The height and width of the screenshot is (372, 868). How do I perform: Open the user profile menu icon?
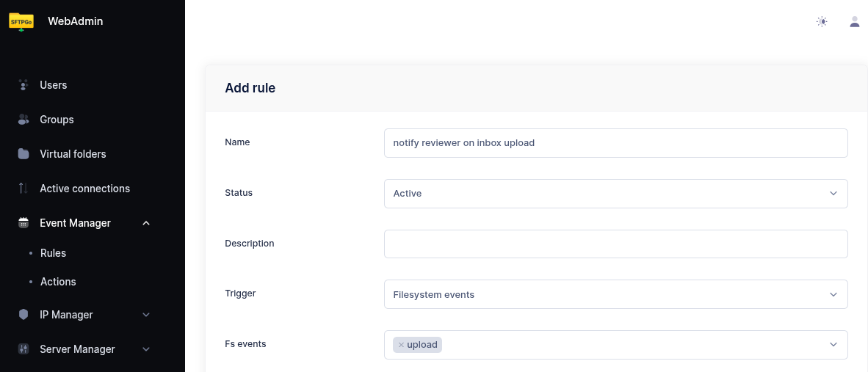pos(854,22)
